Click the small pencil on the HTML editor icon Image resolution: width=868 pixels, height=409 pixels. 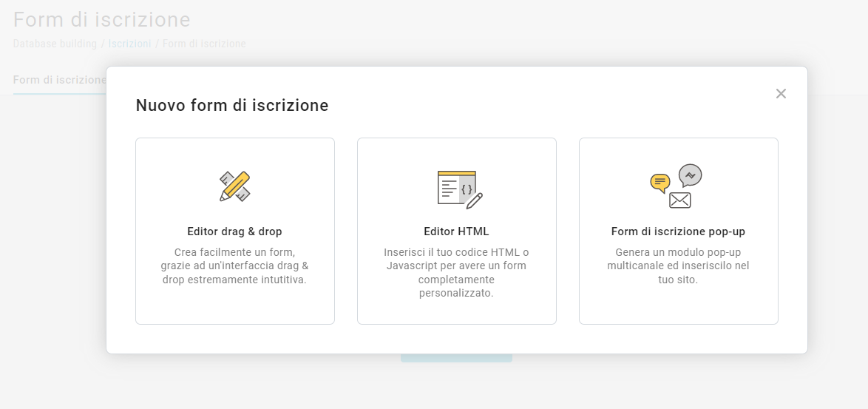(x=475, y=200)
